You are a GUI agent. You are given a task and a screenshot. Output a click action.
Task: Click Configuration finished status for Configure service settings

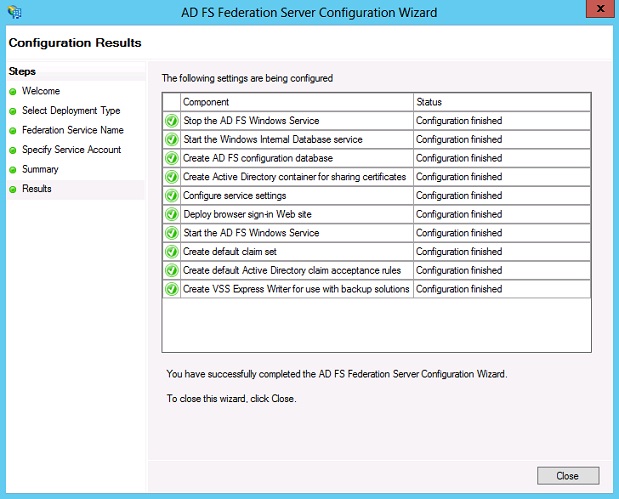click(459, 196)
